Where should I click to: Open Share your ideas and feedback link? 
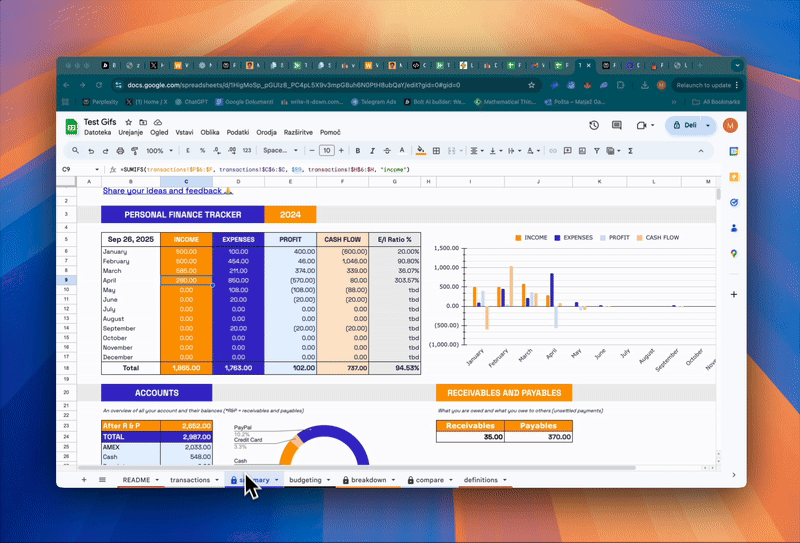tap(167, 190)
